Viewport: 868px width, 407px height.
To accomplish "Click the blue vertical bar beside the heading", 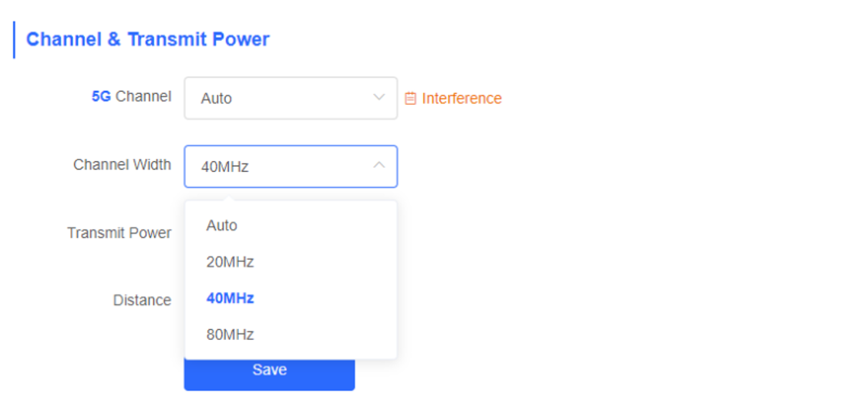I will (14, 40).
